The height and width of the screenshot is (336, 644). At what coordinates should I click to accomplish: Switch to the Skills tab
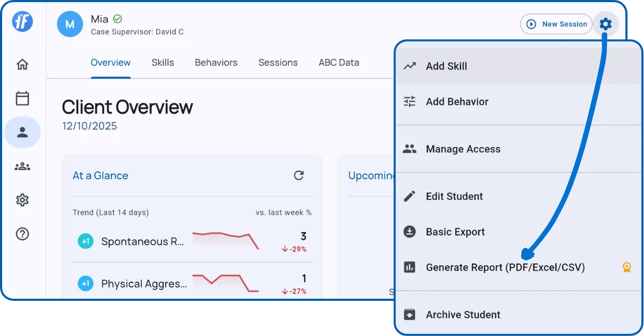pyautogui.click(x=163, y=62)
